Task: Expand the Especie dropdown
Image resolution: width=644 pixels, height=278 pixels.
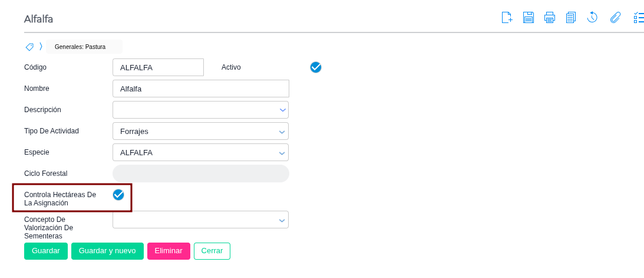Action: point(200,152)
